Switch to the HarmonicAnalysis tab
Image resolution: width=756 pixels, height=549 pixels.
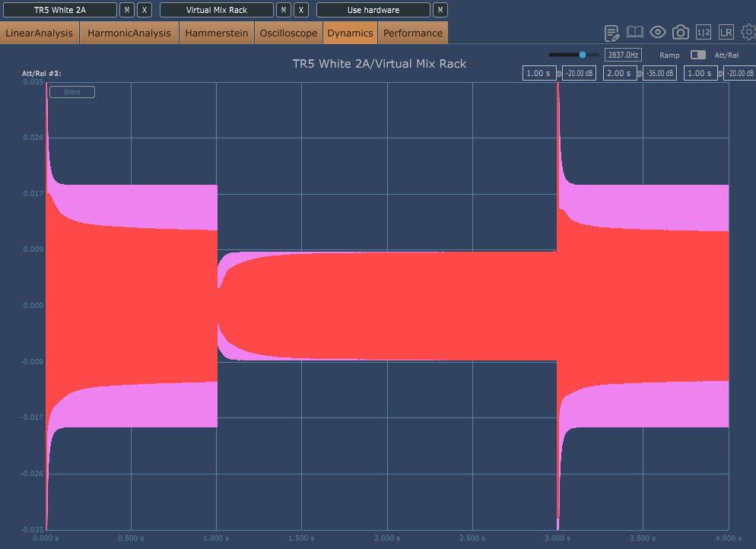coord(129,33)
